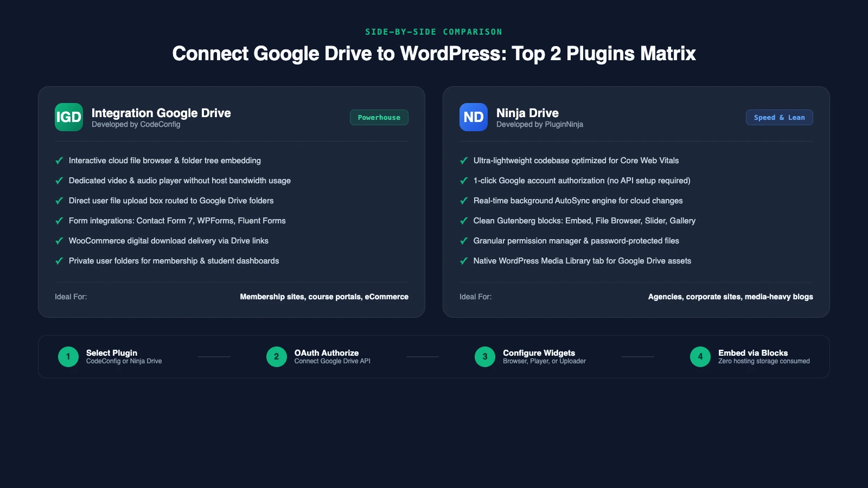Click 'Form integrations: Contact Form 7' text
Screen dimensions: 868x488
coord(177,221)
